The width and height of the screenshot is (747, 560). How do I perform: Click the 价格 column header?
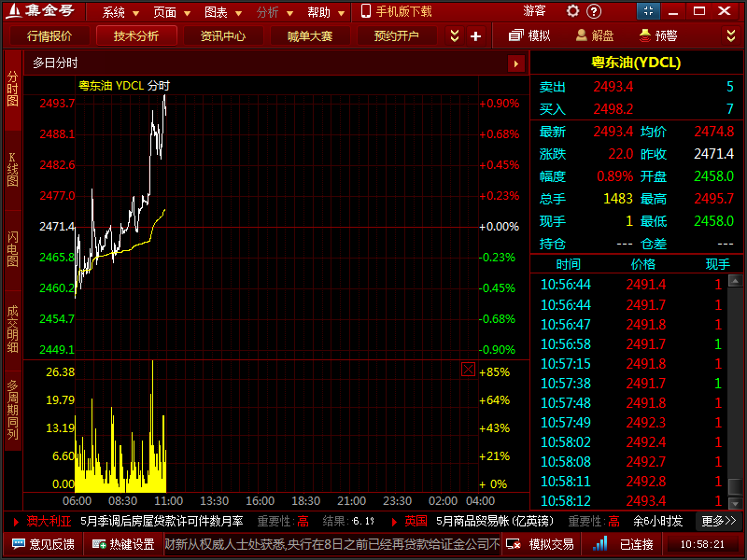[642, 264]
